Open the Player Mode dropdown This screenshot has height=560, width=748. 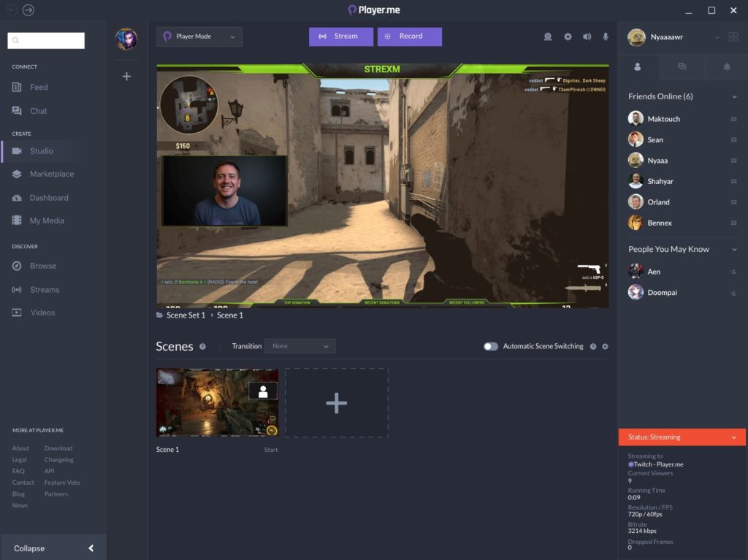point(199,37)
